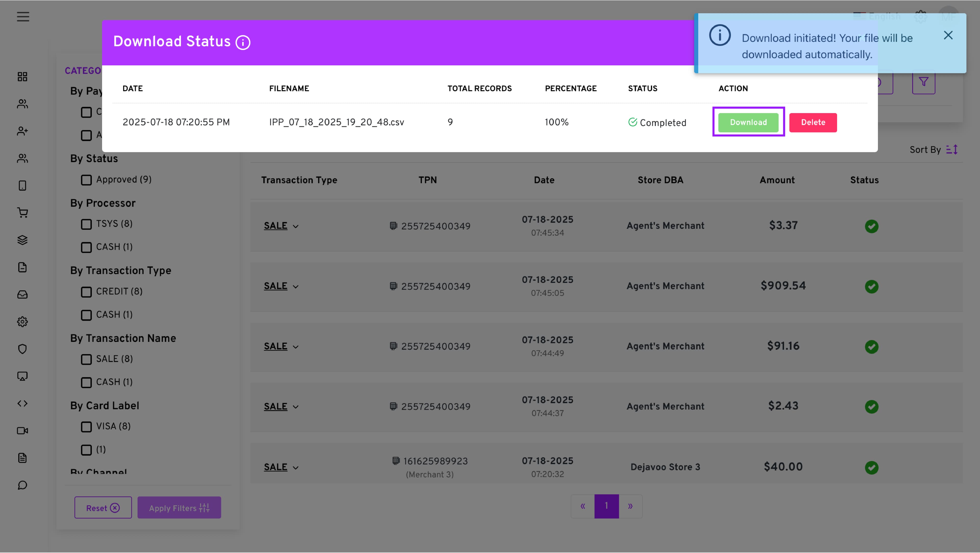
Task: Expand SALE chevron for $909.54 transaction
Action: [x=296, y=287]
